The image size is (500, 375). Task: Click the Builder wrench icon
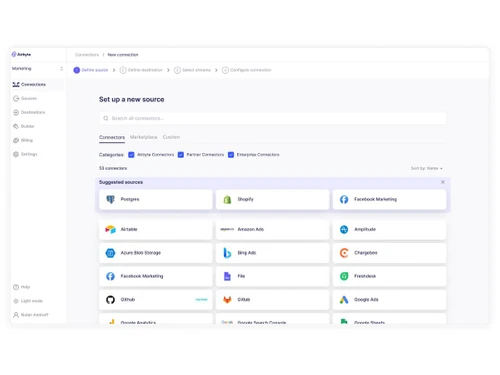(16, 126)
